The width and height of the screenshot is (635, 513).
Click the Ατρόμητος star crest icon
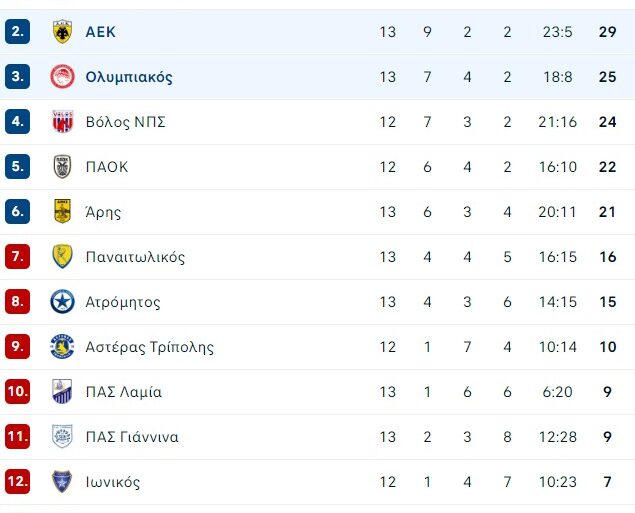pyautogui.click(x=62, y=302)
